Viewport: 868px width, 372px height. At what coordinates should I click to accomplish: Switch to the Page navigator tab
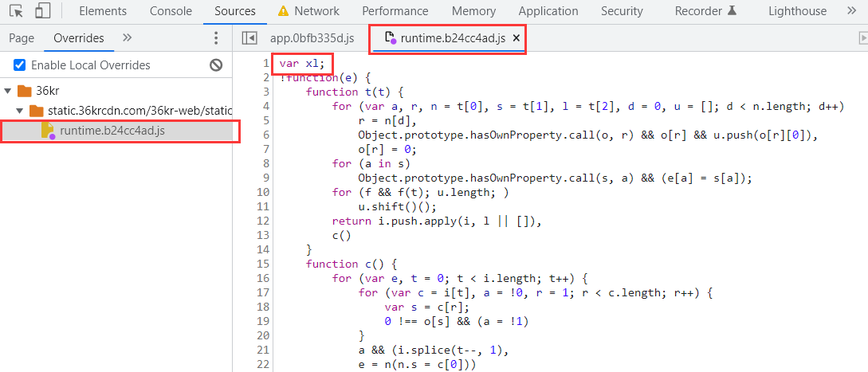22,38
